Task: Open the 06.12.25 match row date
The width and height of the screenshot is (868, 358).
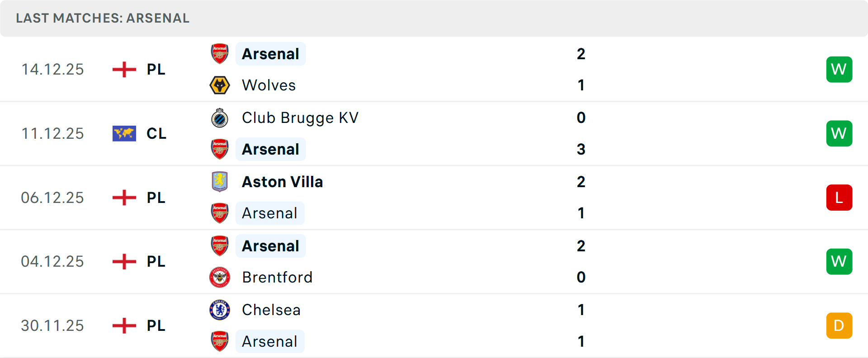Action: 52,198
